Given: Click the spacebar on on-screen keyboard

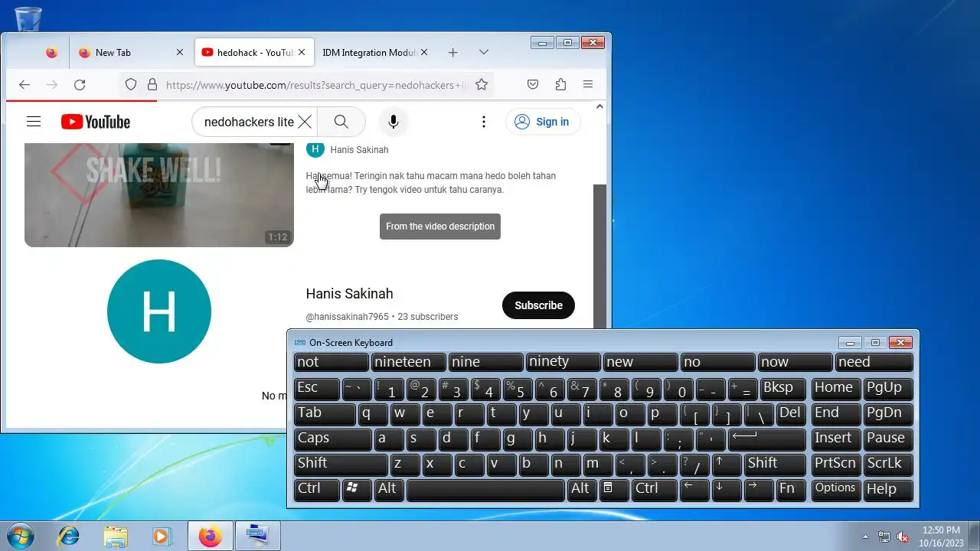Looking at the screenshot, I should [x=485, y=489].
